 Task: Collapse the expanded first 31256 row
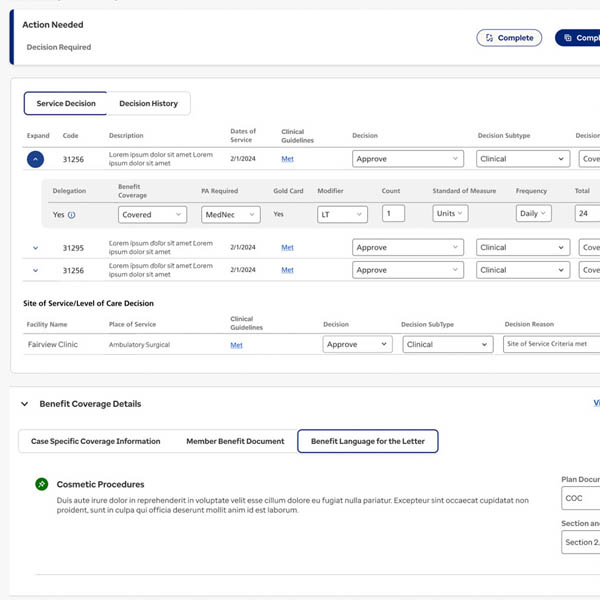(x=35, y=159)
